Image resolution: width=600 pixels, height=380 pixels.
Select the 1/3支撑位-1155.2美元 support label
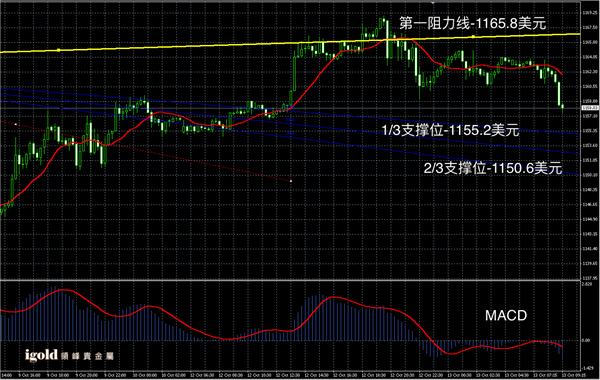click(x=450, y=130)
